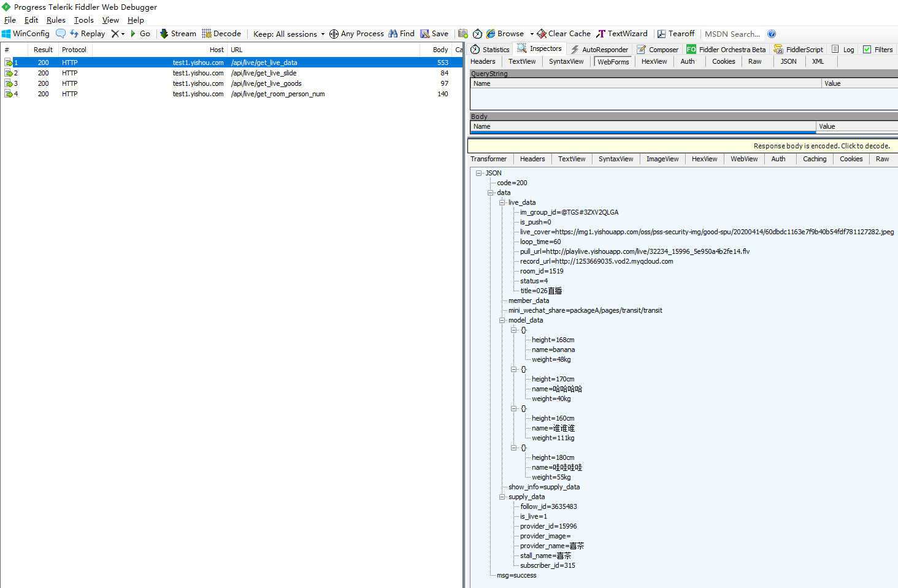Screen dimensions: 898x588
Task: Open the Browse dropdown arrow
Action: [x=532, y=34]
